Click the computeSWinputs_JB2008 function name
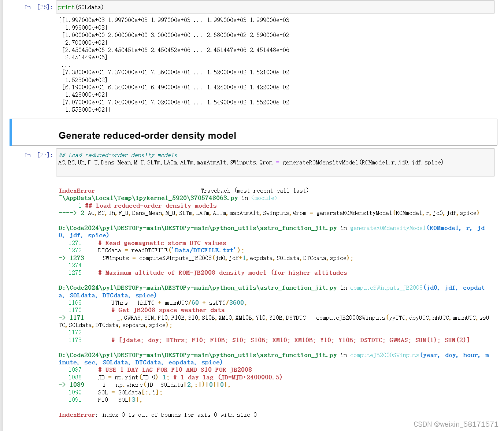Screen dimensions: 504x431 [386, 287]
